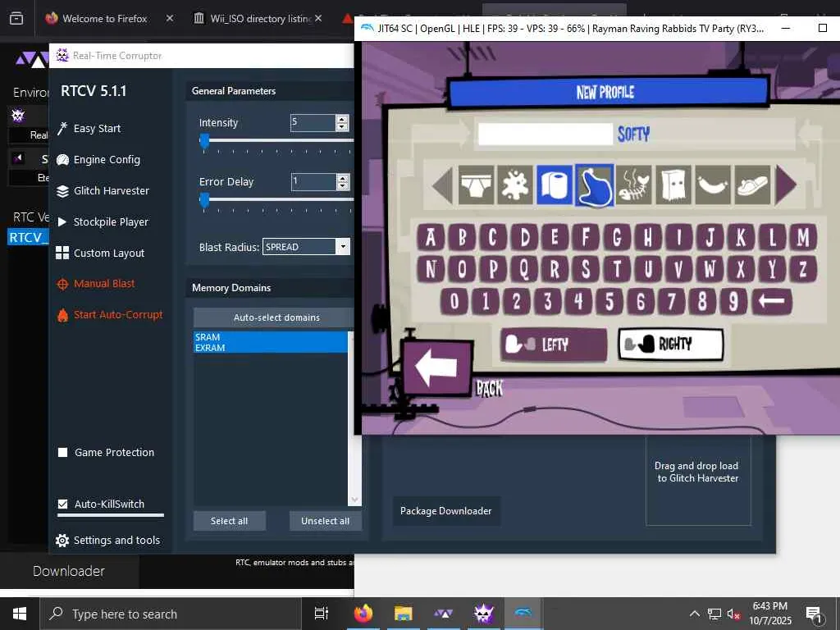
Task: Click Package Downloader button
Action: pos(445,511)
